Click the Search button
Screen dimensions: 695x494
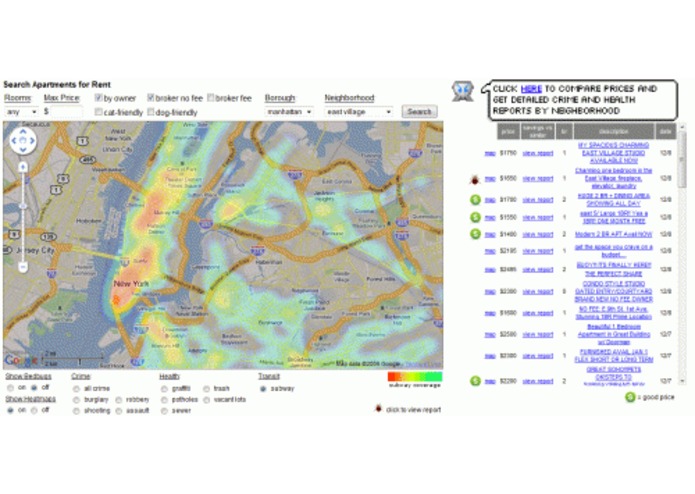pos(419,112)
